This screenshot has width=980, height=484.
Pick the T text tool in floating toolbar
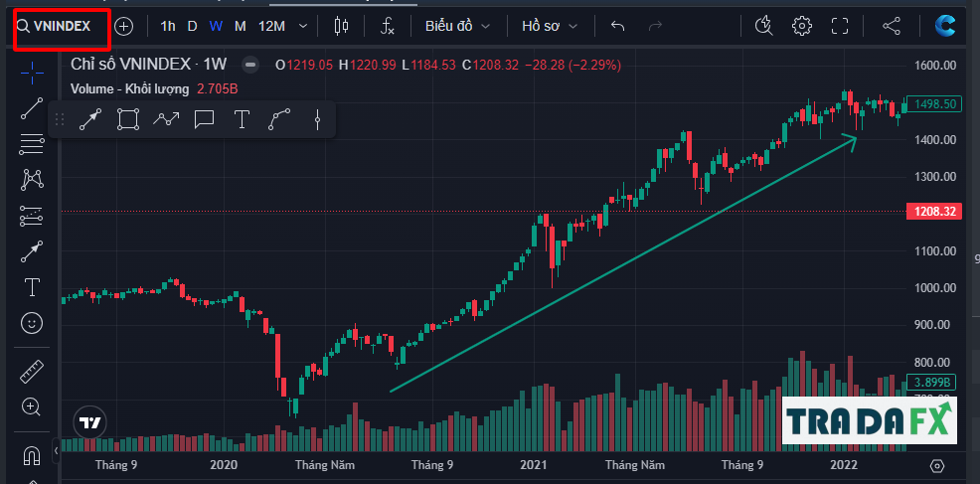[x=242, y=119]
